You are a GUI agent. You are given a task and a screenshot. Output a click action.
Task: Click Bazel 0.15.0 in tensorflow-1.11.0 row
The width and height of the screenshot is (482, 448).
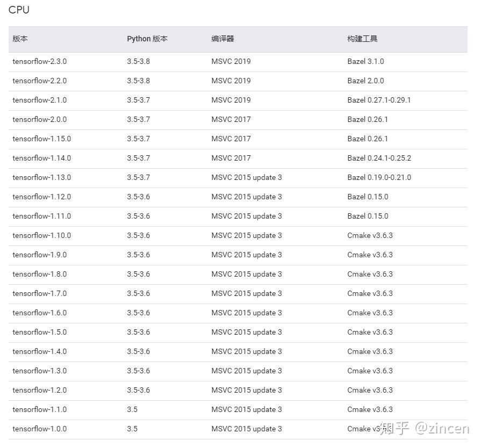(368, 216)
